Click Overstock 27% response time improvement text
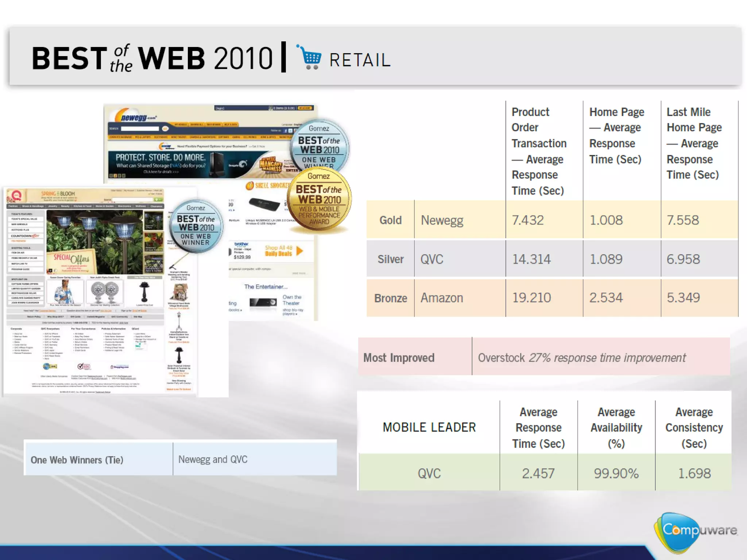747x560 pixels. tap(582, 358)
